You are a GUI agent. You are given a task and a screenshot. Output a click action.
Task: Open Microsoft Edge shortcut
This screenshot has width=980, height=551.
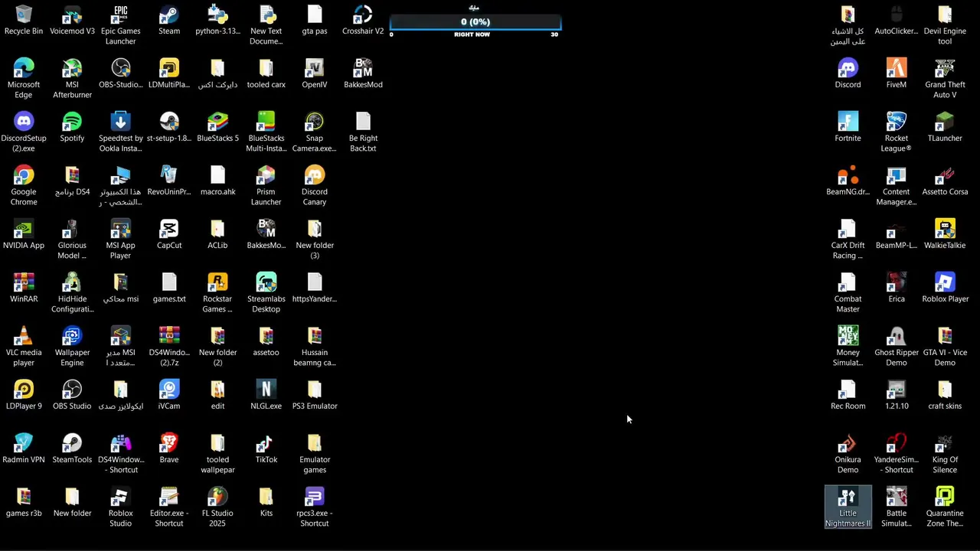pos(24,79)
